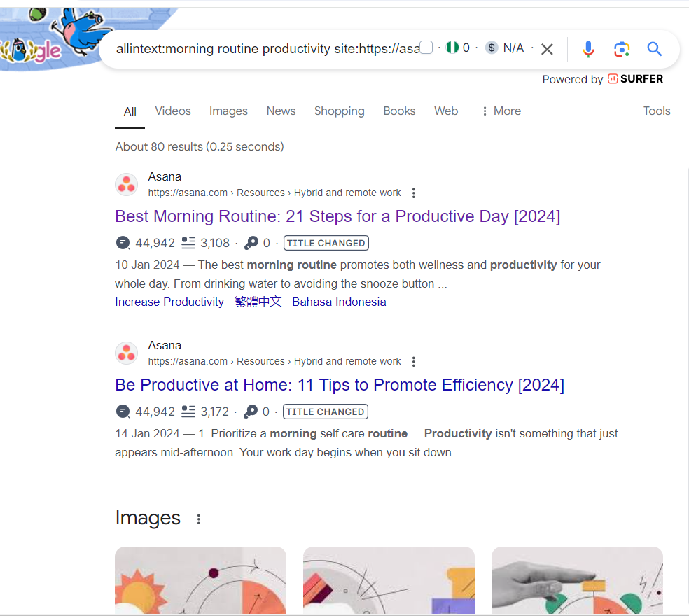Click the '10 Jan 2024' snippet date
The width and height of the screenshot is (689, 616).
[x=147, y=265]
